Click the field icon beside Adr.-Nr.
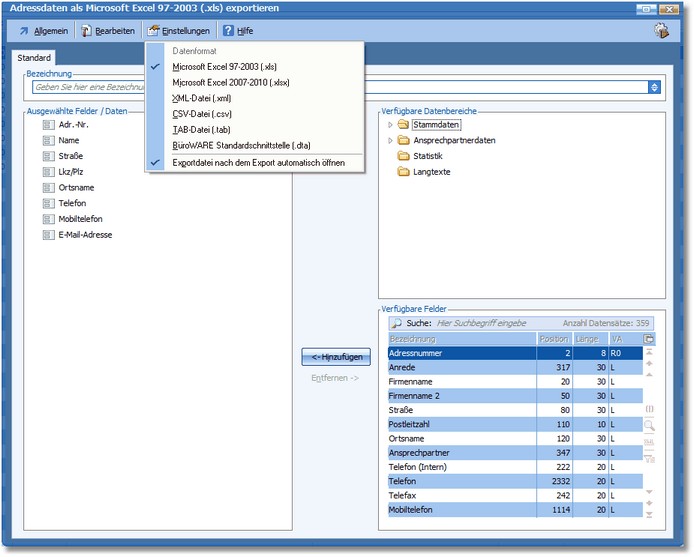 pos(48,125)
